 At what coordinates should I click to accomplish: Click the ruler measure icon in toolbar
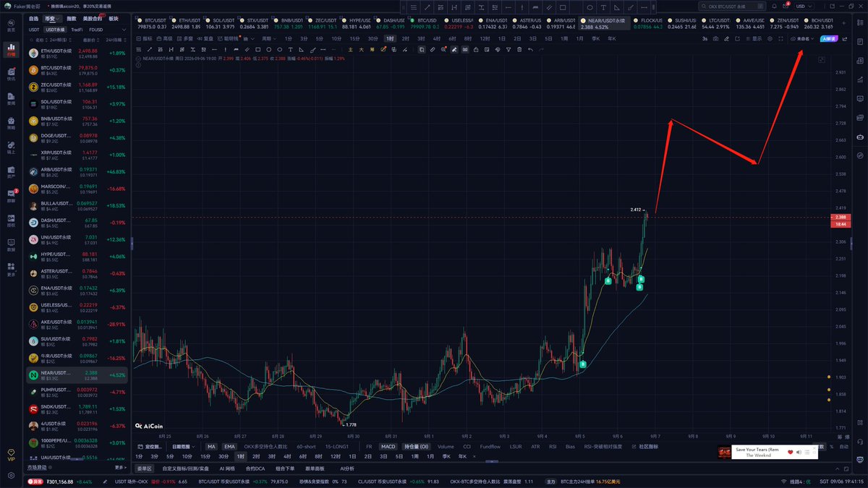click(433, 50)
